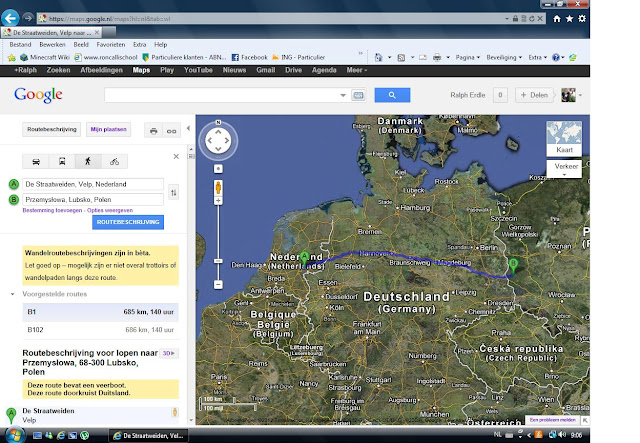Viewport: 640px width, 443px height.
Task: Click the Windows Start orb
Action: (14, 435)
